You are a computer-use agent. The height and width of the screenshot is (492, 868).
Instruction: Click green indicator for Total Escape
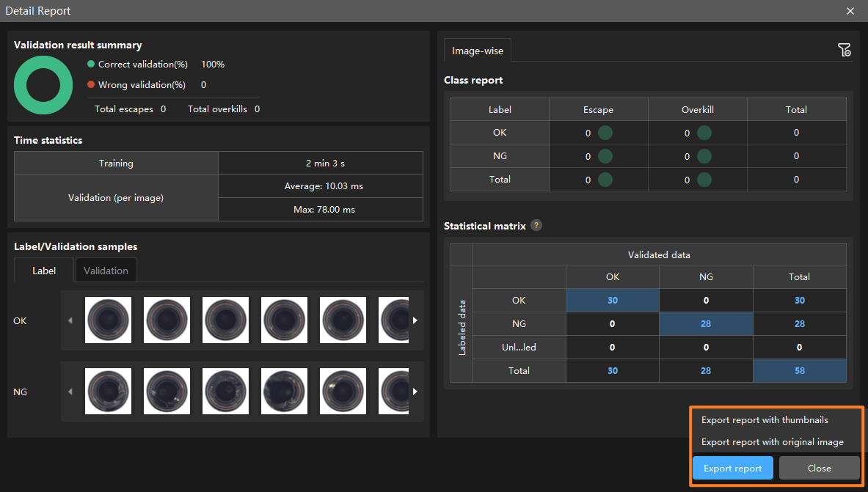[x=605, y=180]
